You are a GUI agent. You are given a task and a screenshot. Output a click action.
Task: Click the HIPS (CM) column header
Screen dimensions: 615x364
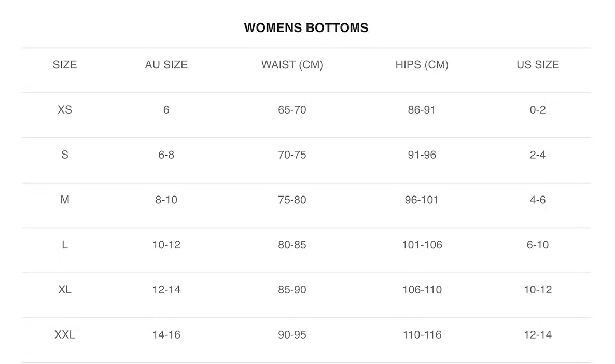[422, 65]
